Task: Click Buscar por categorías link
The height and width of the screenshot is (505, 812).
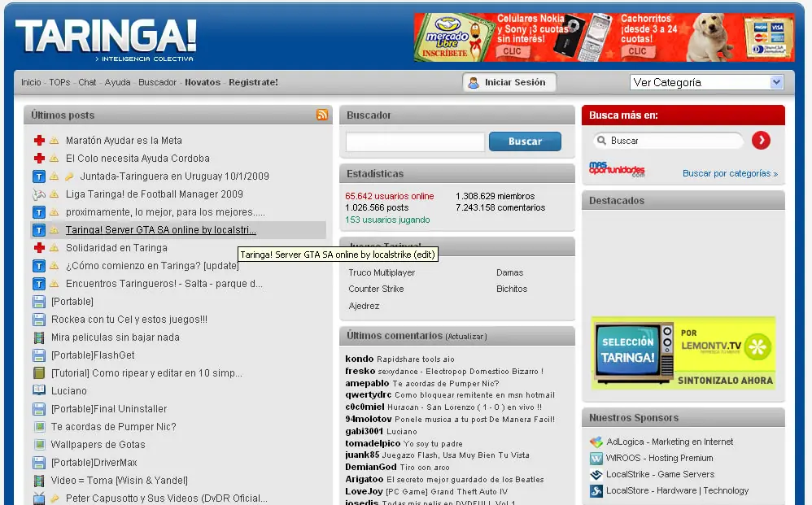Action: pyautogui.click(x=730, y=173)
